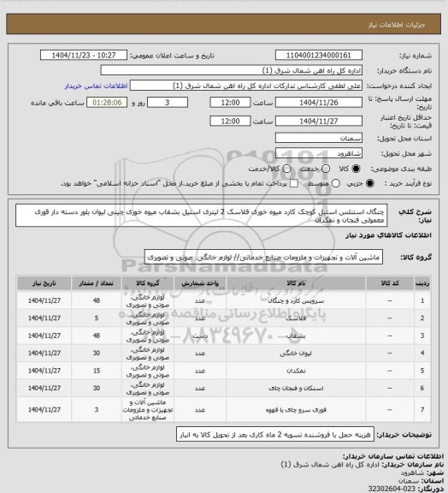Click the remaining time countdown 01:28:06
The height and width of the screenshot is (493, 448).
(x=107, y=103)
